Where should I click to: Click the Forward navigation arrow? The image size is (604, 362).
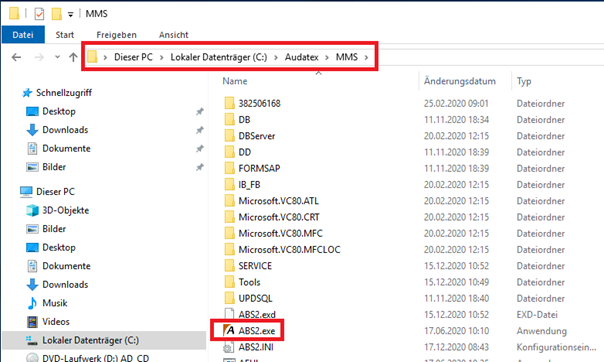coord(39,57)
